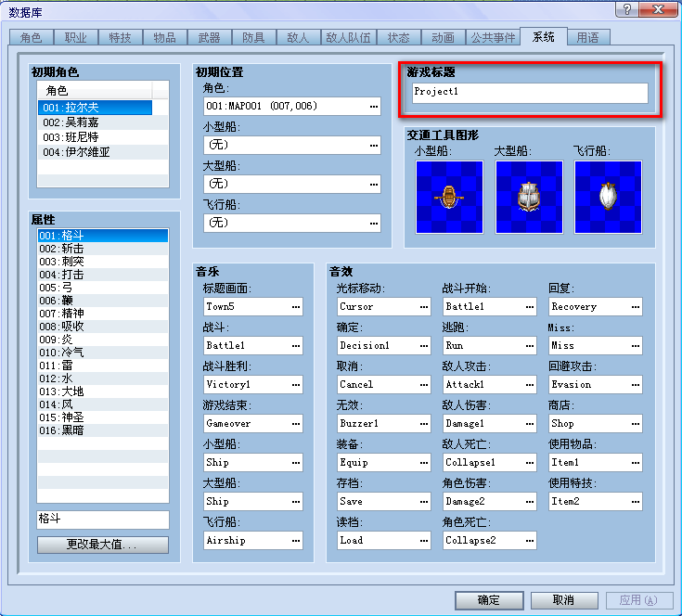Browse Recovery sound effect selection
The height and width of the screenshot is (616, 682).
pos(636,307)
